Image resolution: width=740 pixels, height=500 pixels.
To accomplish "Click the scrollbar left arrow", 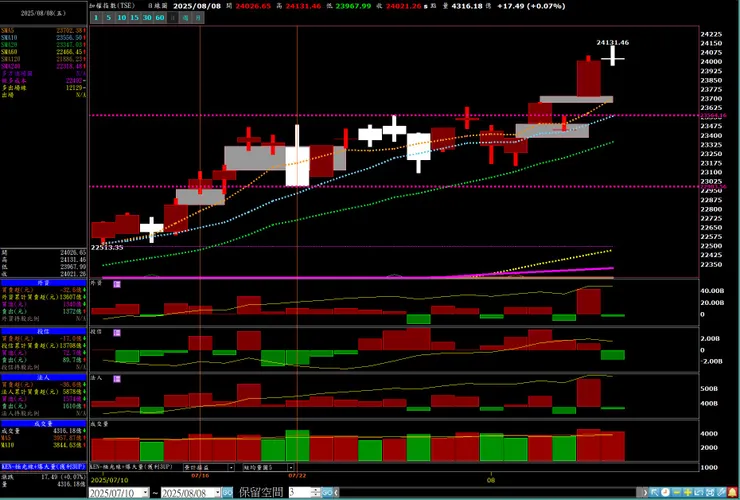I will tap(336, 493).
